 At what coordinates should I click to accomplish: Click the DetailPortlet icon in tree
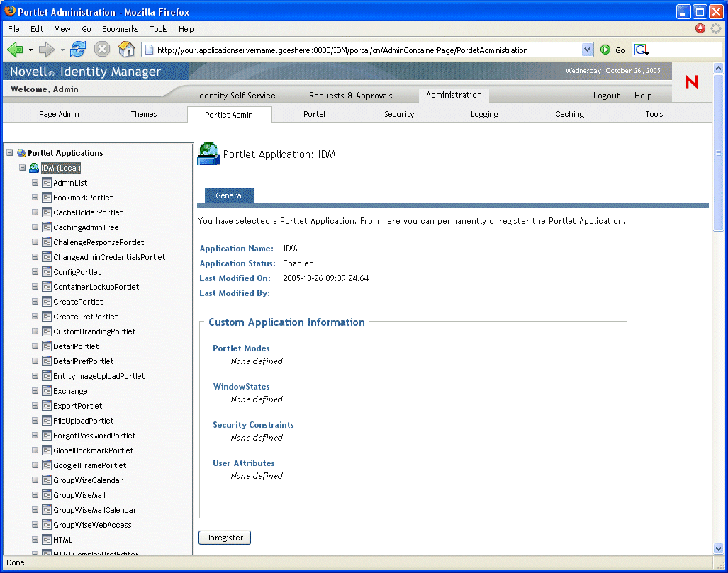[46, 346]
